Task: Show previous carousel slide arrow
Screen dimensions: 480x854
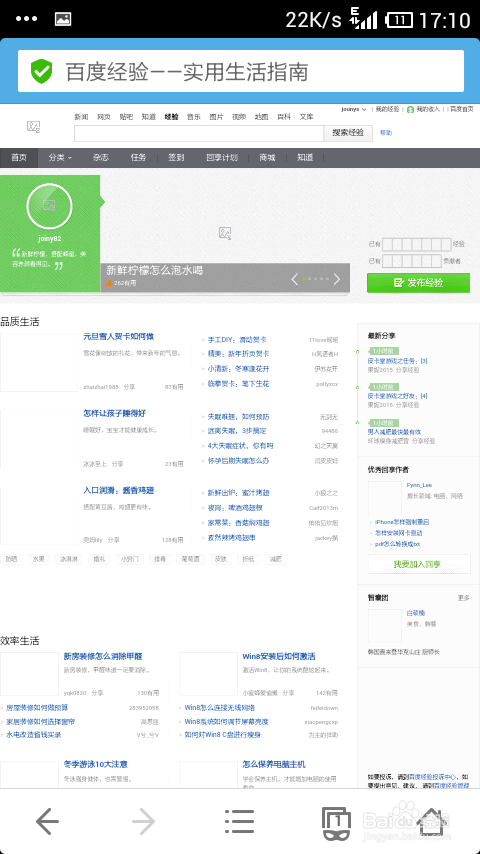Action: point(295,279)
